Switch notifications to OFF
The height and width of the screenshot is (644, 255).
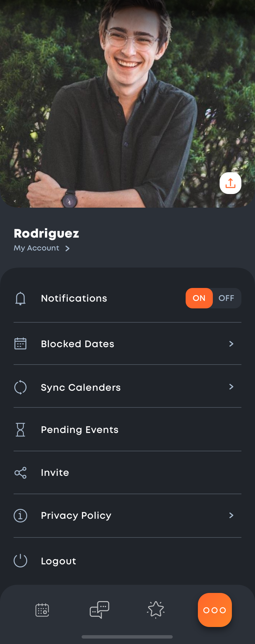(226, 298)
